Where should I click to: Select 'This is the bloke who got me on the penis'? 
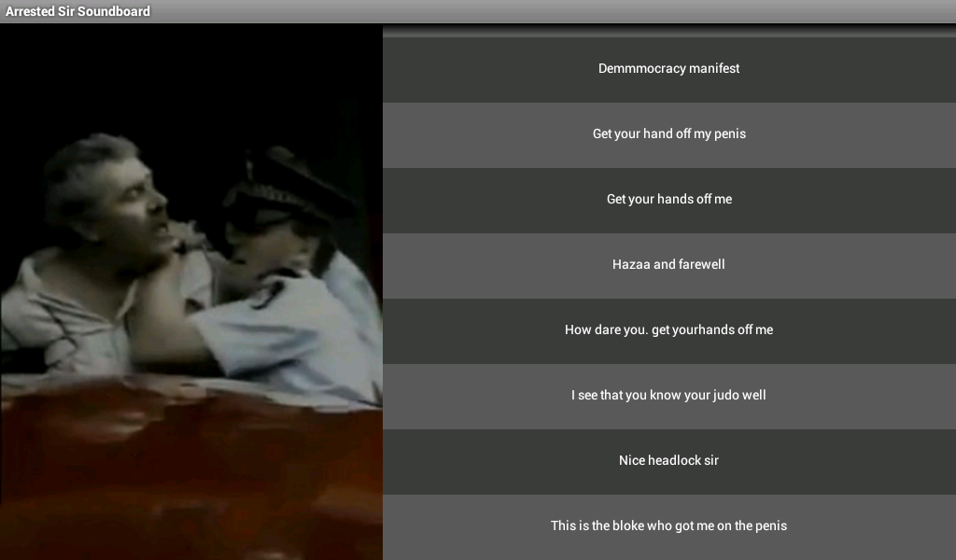(x=668, y=526)
